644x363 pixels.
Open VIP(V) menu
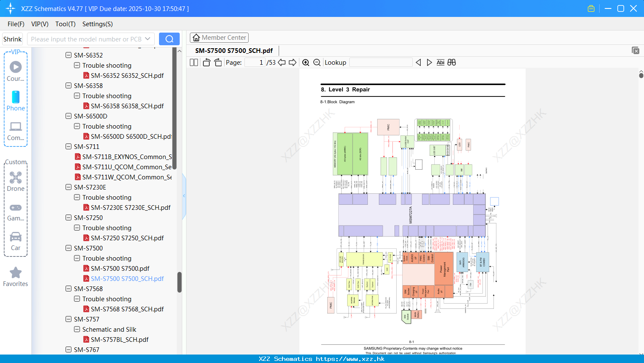coord(40,24)
